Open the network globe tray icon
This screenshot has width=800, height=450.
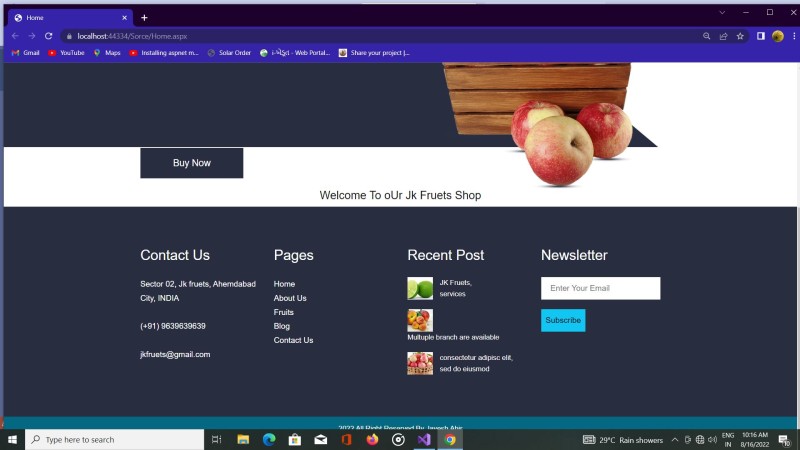(x=700, y=439)
